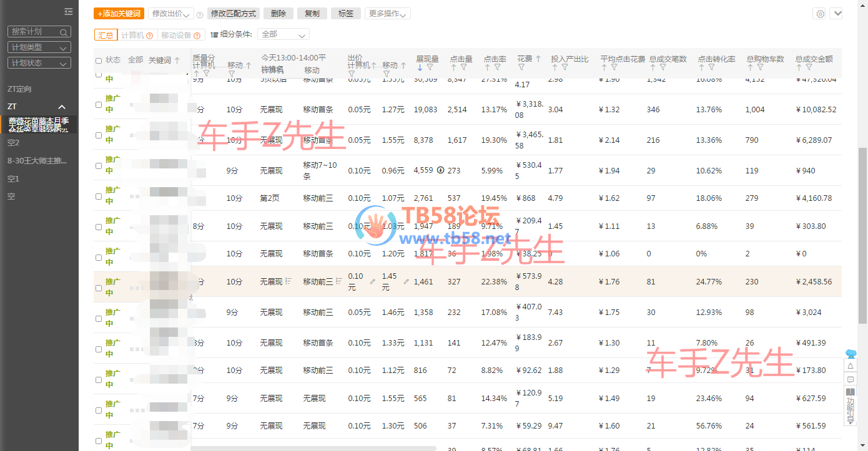Click the pencil icon beside 1.45元 bid
Screen dimensions: 868x451
[407, 282]
